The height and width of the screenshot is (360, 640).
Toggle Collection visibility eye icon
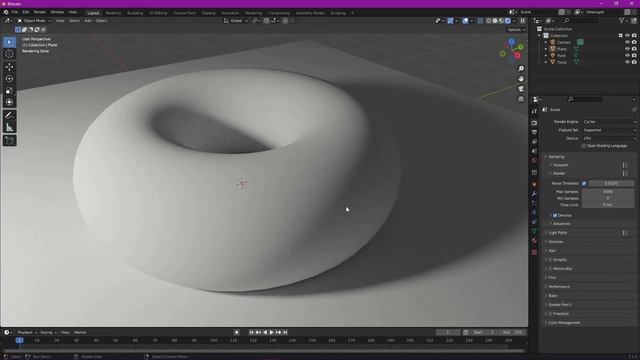click(x=627, y=36)
